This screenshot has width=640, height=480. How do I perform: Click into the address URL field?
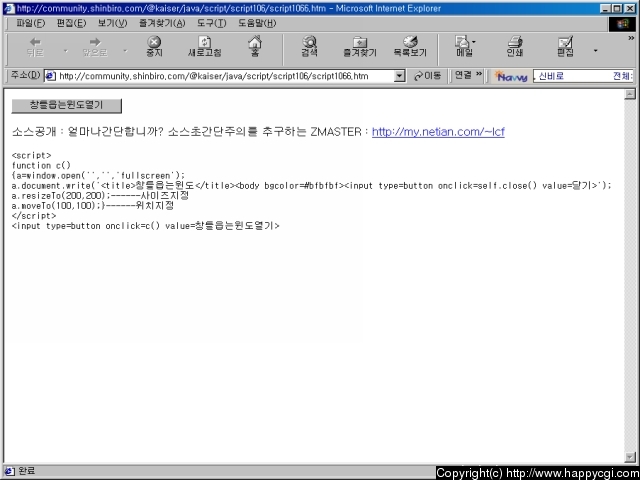point(226,76)
